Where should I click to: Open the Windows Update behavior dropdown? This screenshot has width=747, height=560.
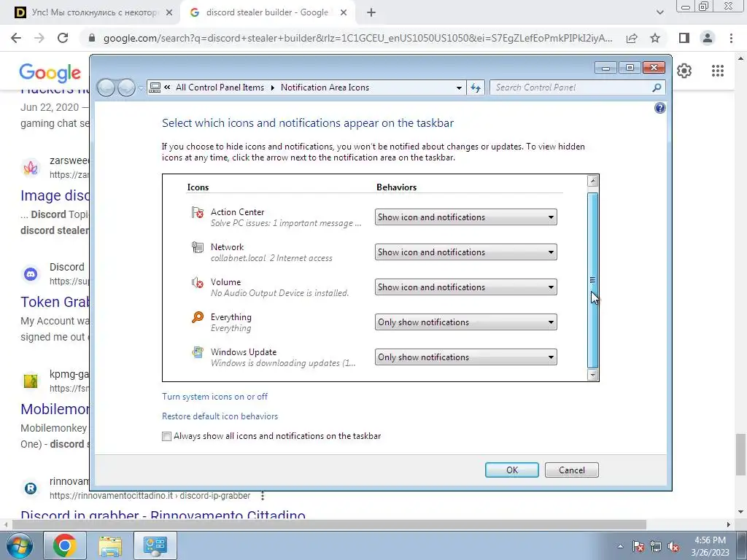(465, 357)
